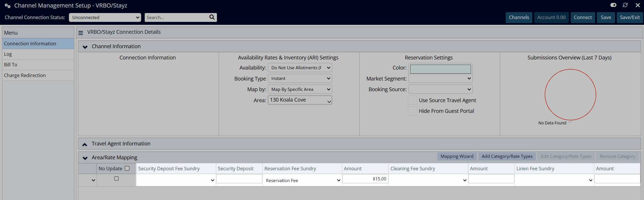Click the Linen Fee amount field

click(617, 179)
